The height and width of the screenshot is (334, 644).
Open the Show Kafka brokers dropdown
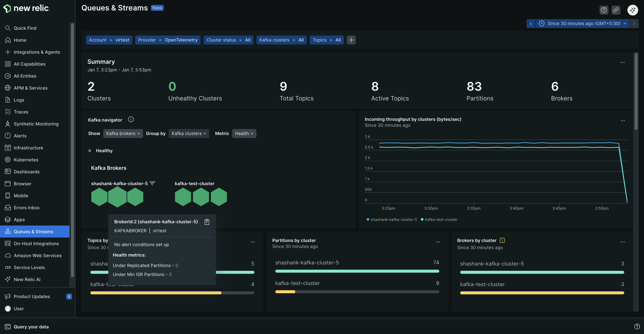pos(123,134)
